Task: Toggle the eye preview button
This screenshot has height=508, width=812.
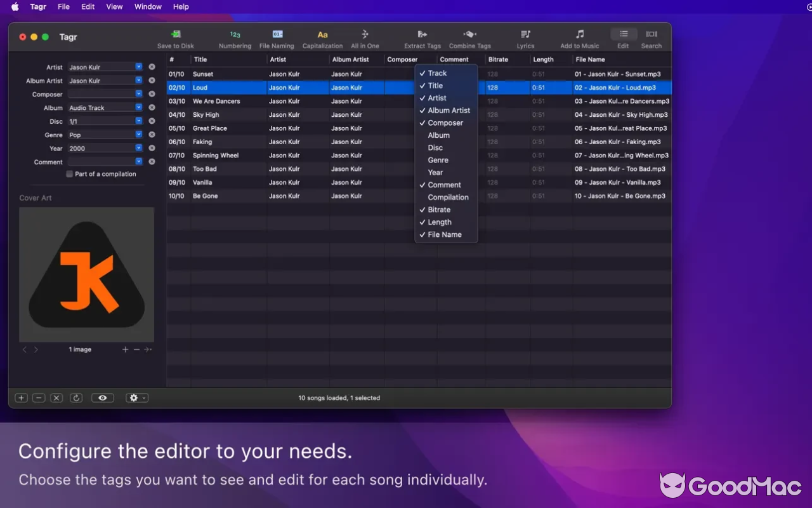Action: 102,398
